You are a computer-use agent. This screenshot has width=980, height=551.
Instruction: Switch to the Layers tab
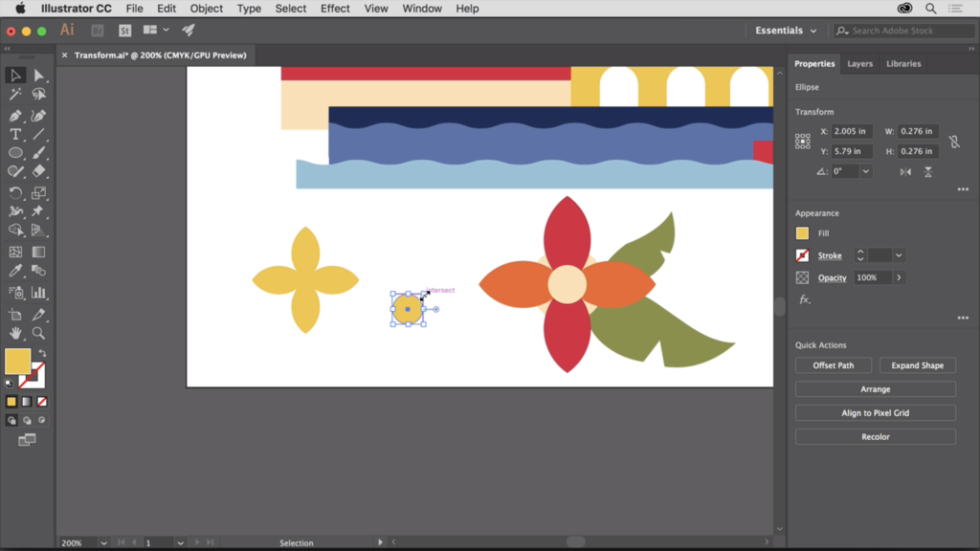[859, 64]
